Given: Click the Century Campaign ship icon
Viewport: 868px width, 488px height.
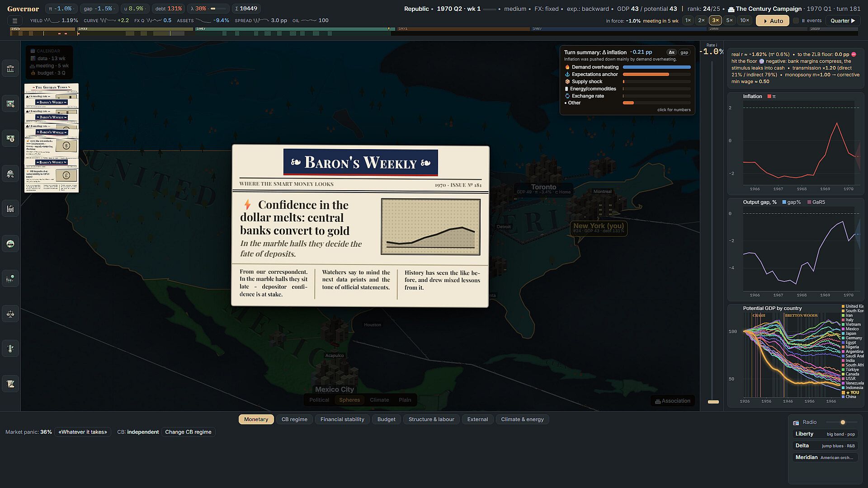Looking at the screenshot, I should point(731,9).
